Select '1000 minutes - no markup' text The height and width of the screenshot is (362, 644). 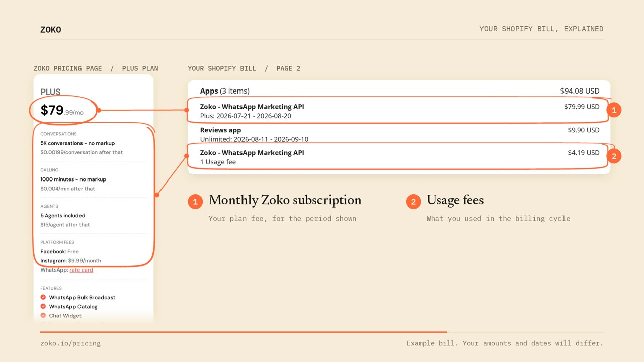pyautogui.click(x=73, y=179)
